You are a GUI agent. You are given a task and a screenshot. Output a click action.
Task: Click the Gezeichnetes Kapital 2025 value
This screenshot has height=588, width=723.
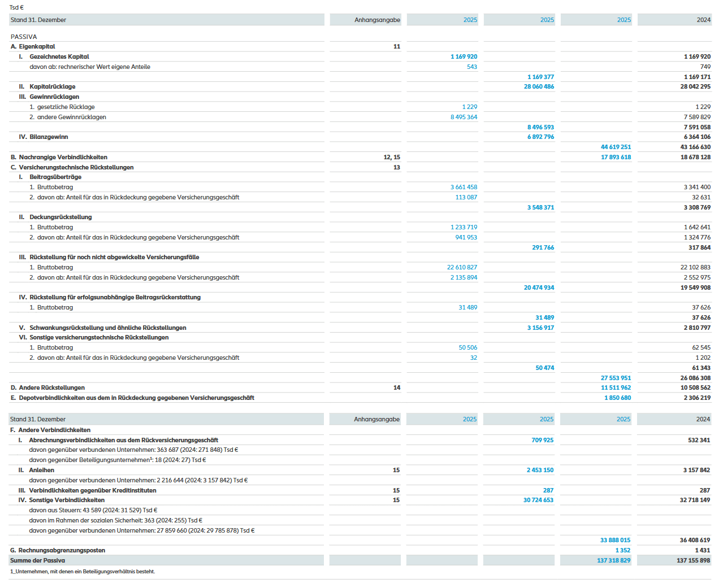(464, 56)
